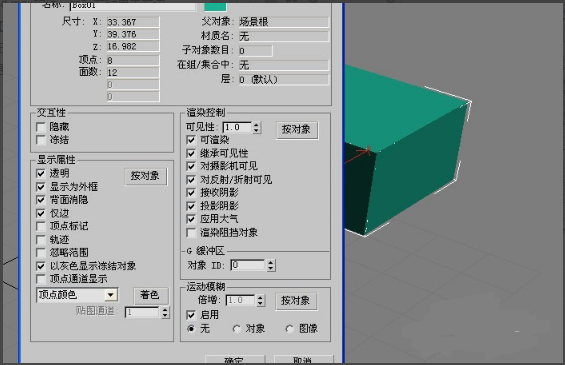Uncheck the 对摄影机可见 checkbox

pos(191,166)
